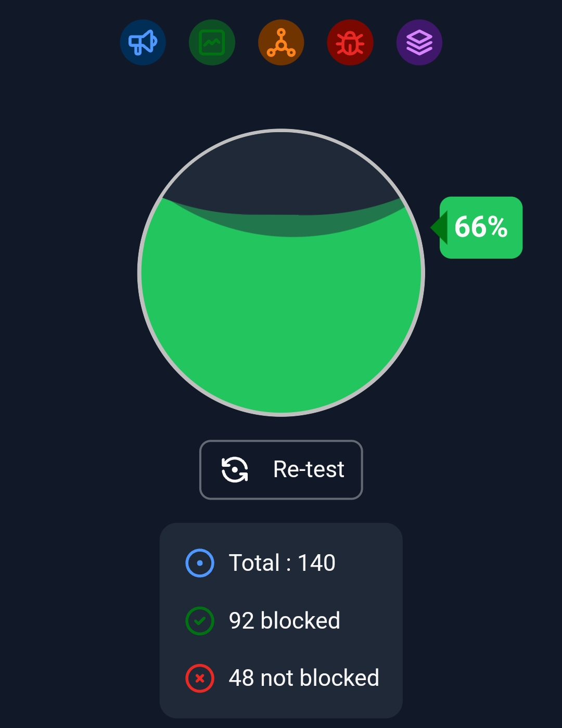562x728 pixels.
Task: Select the red bug icon
Action: point(350,42)
